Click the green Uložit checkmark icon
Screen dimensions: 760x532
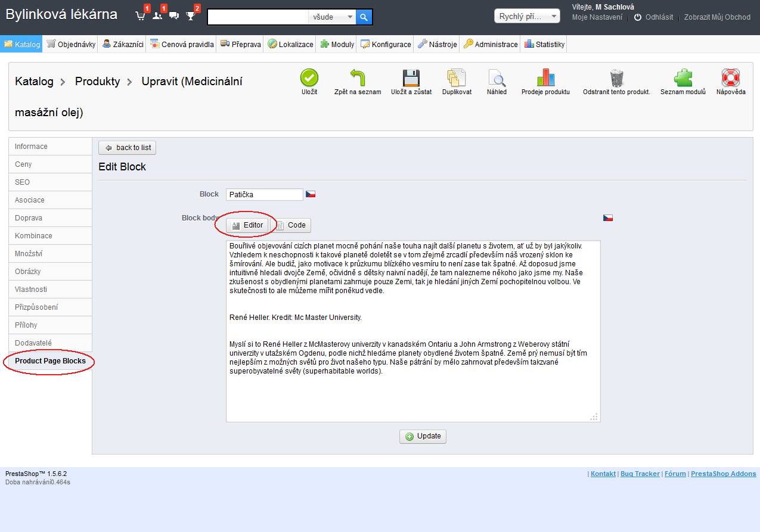click(309, 77)
